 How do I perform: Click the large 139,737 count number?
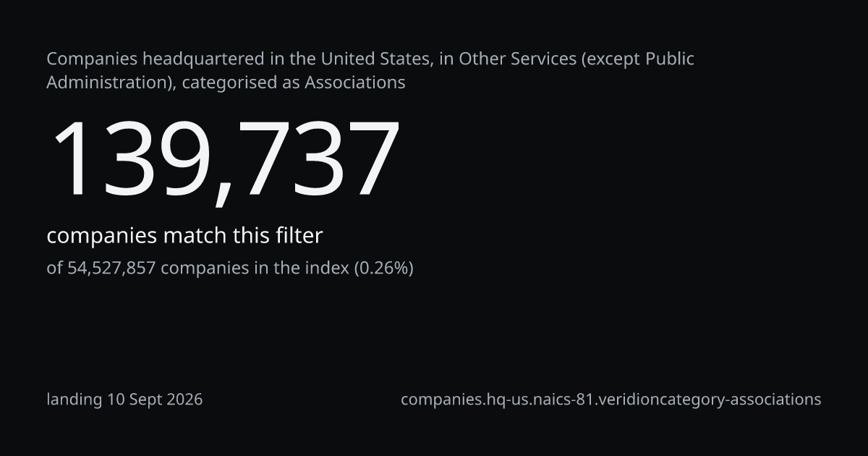tap(224, 159)
